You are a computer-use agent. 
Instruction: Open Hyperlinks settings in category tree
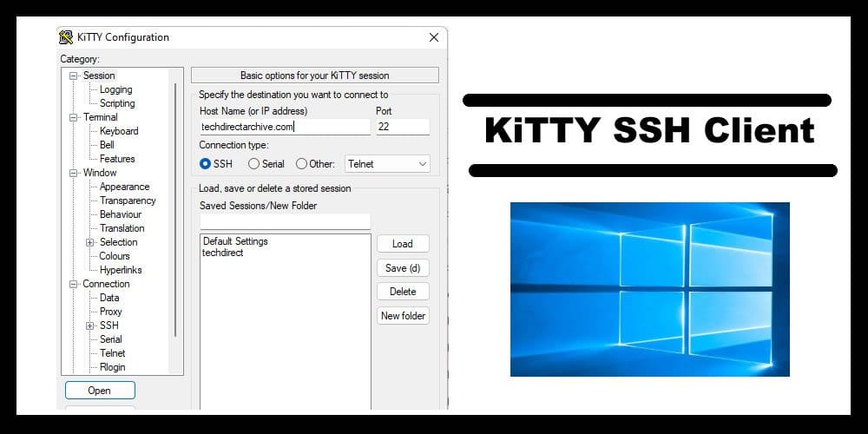click(120, 270)
